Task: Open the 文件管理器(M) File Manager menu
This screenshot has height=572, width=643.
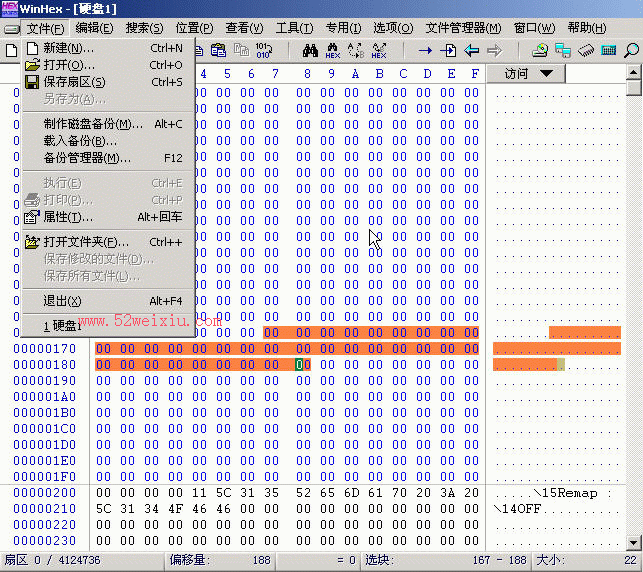Action: (463, 28)
